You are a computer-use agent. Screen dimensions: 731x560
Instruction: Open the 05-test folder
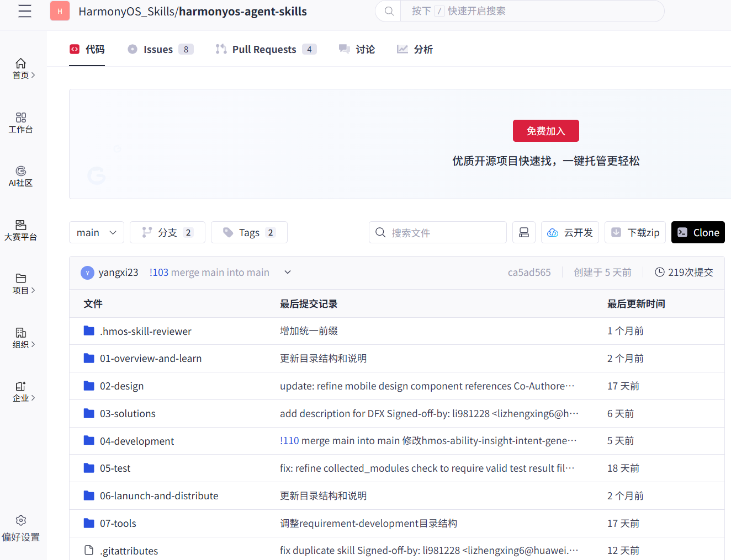[x=115, y=468]
